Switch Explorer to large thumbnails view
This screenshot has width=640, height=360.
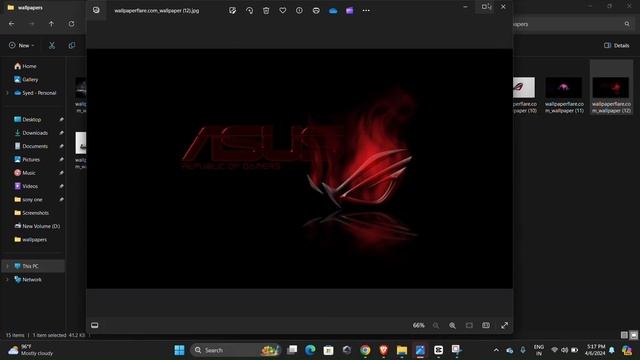pos(633,335)
